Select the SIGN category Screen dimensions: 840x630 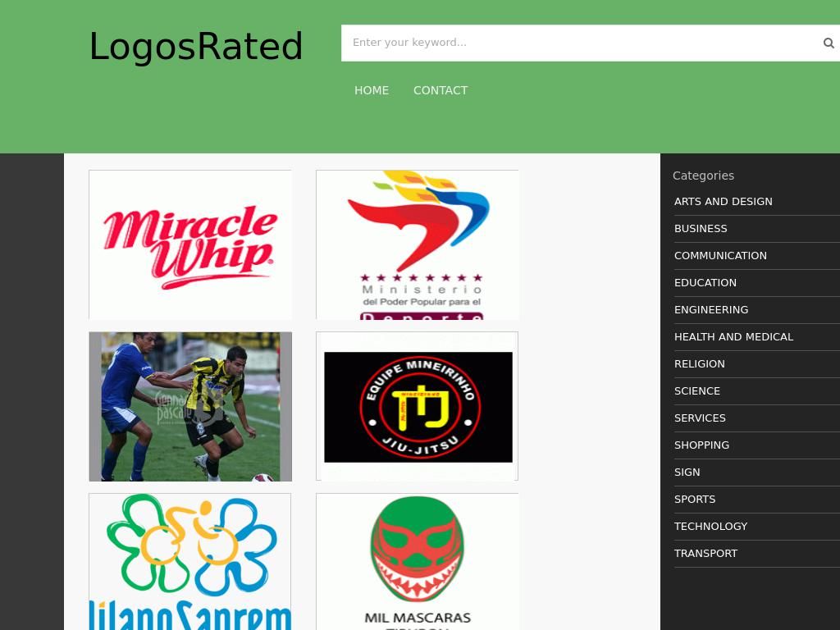pos(687,472)
